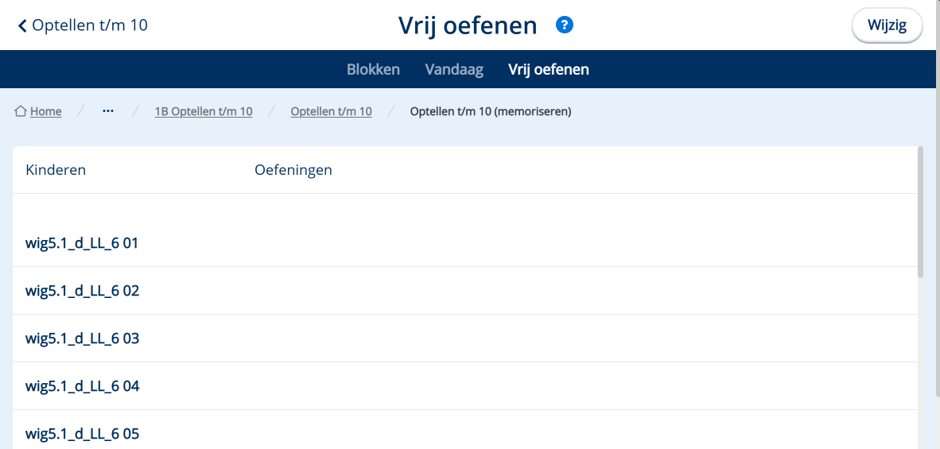The image size is (940, 449).
Task: Click the blue help question mark icon
Action: tap(564, 25)
